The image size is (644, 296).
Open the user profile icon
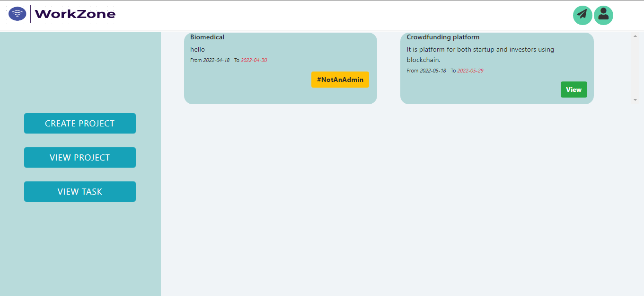pos(603,15)
